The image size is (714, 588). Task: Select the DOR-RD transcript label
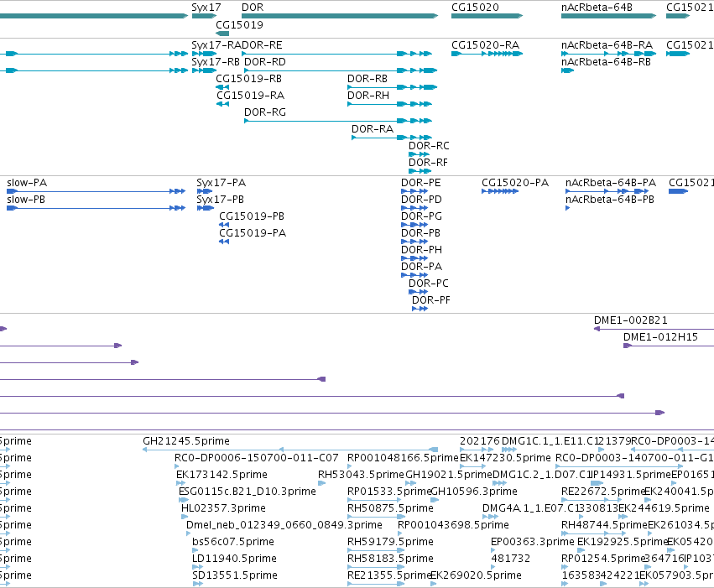coord(265,62)
